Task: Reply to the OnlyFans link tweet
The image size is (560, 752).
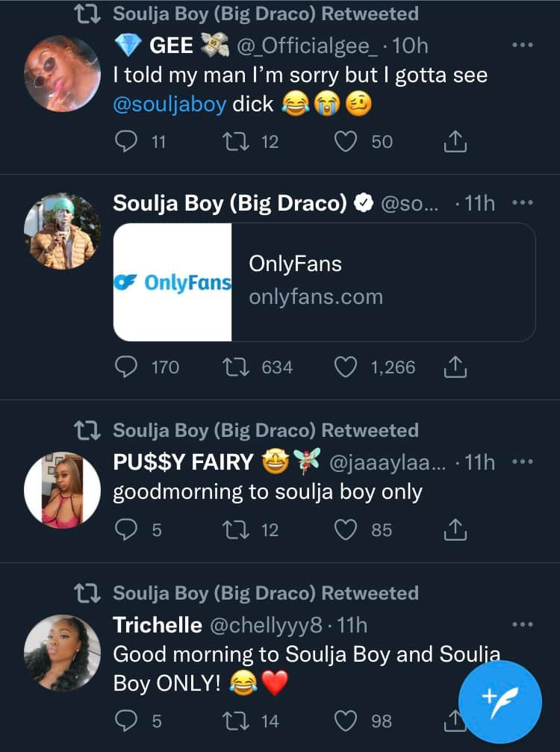Action: coord(127,367)
